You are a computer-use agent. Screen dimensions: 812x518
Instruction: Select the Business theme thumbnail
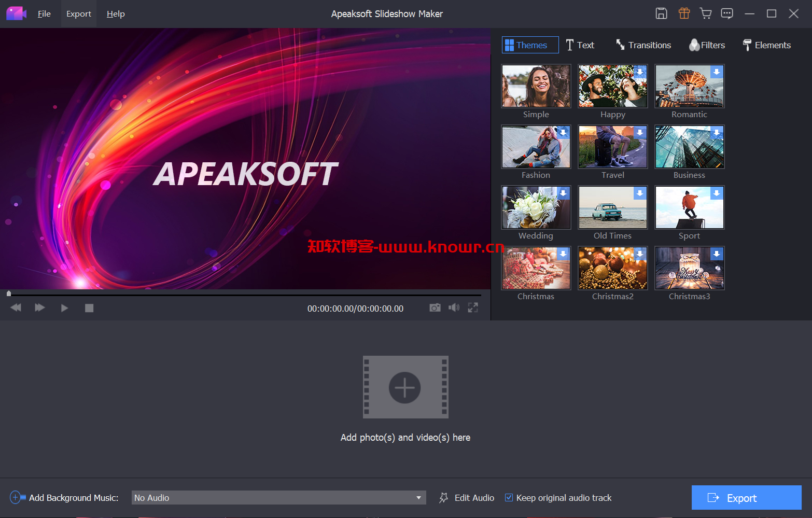(x=690, y=147)
